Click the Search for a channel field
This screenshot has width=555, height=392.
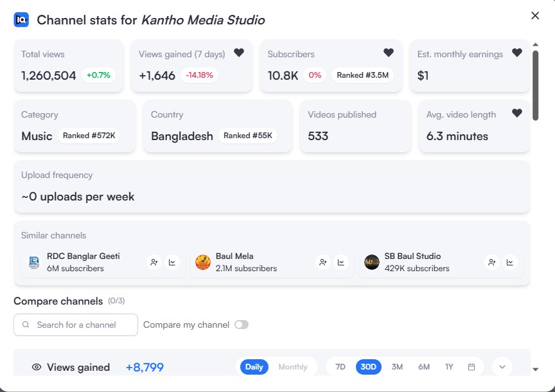pos(76,325)
